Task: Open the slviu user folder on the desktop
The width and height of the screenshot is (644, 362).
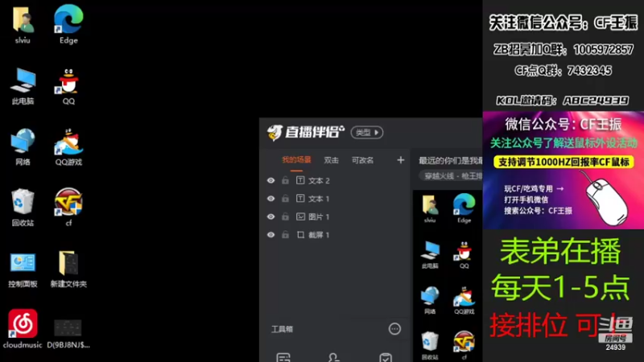Action: [23, 25]
